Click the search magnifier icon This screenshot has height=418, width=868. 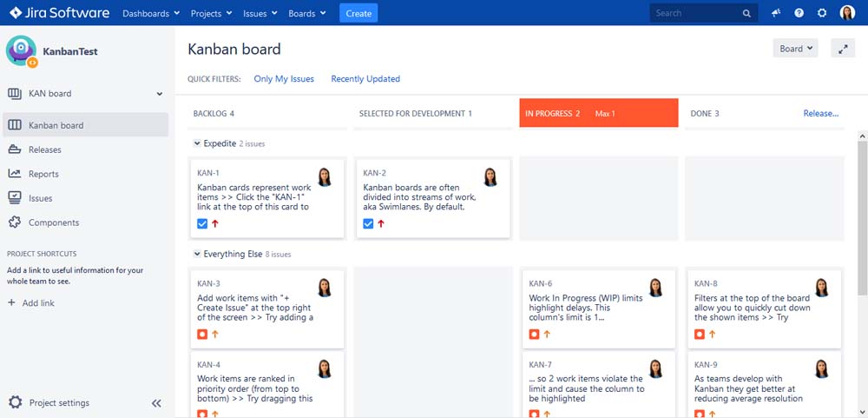point(746,13)
